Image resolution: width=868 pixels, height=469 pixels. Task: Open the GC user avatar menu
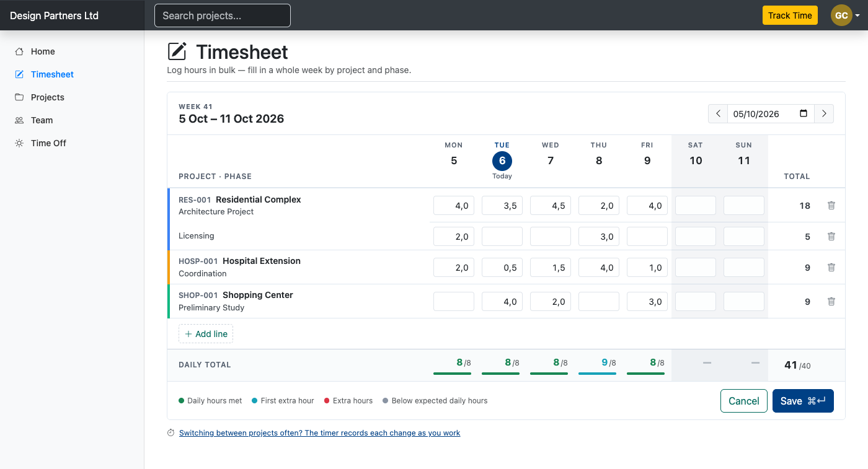coord(845,15)
